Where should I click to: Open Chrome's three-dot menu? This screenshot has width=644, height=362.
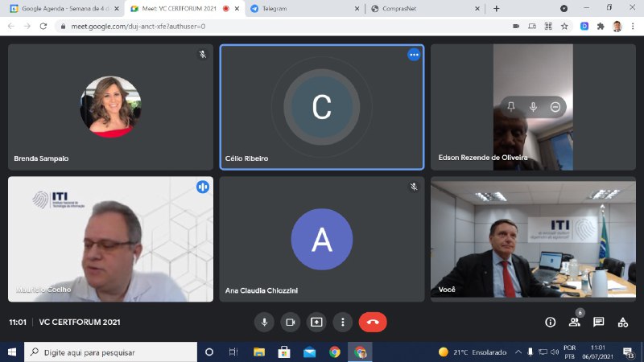[634, 26]
